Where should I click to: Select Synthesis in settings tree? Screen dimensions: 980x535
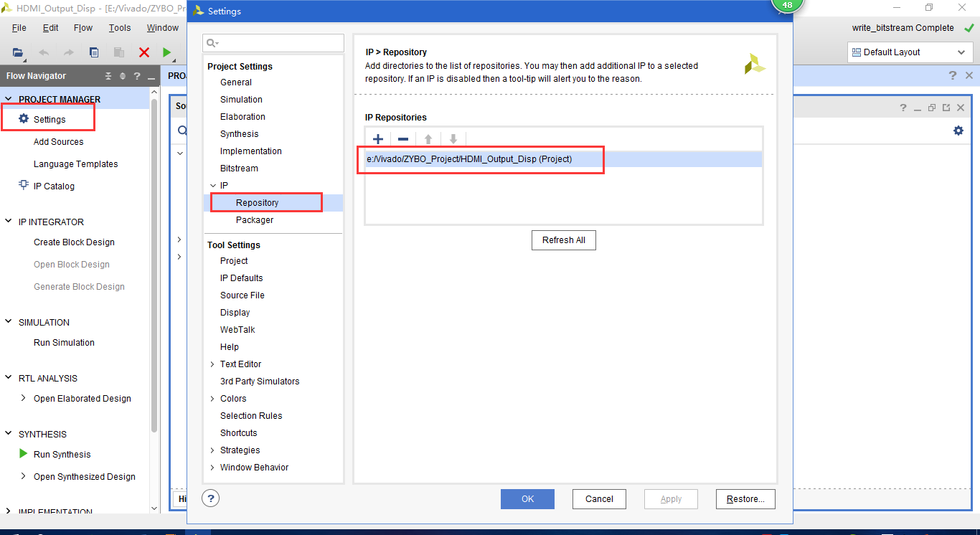pyautogui.click(x=240, y=134)
